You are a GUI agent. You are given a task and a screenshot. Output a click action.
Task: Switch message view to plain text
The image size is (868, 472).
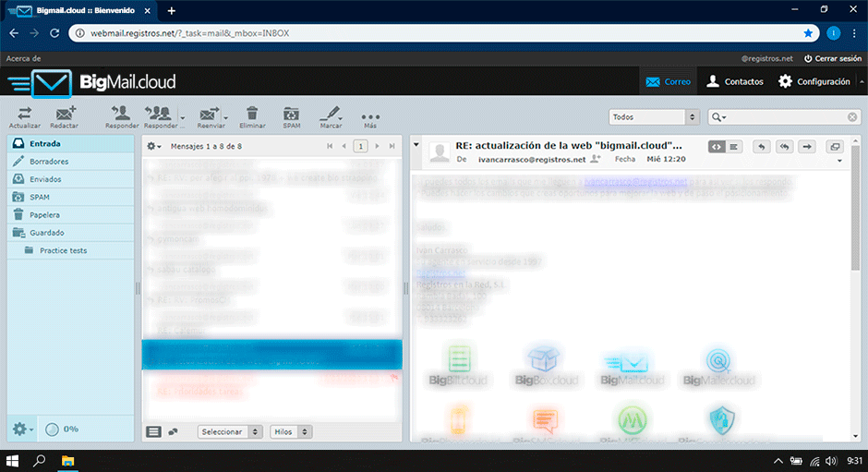point(734,146)
